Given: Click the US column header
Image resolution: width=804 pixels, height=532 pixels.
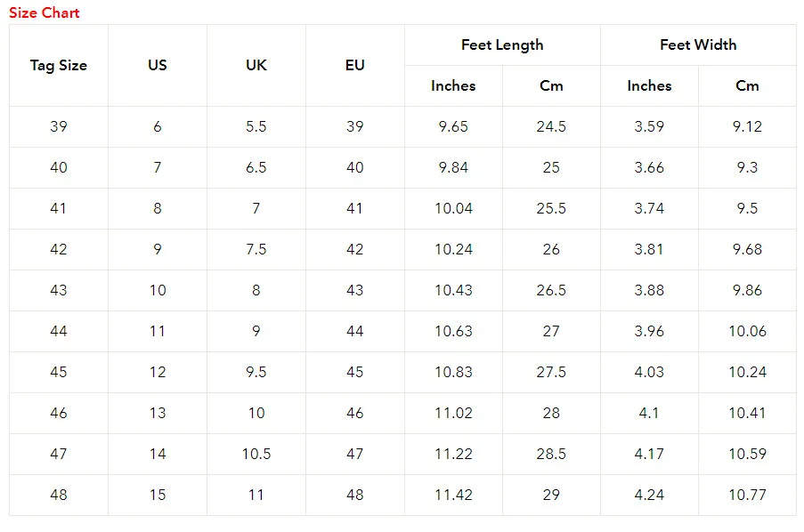Looking at the screenshot, I should 158,65.
